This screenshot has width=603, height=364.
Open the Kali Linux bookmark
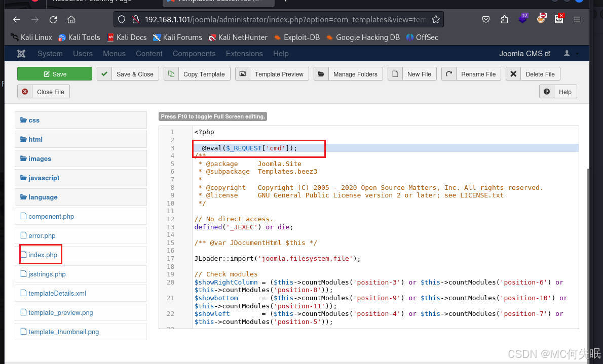(31, 37)
